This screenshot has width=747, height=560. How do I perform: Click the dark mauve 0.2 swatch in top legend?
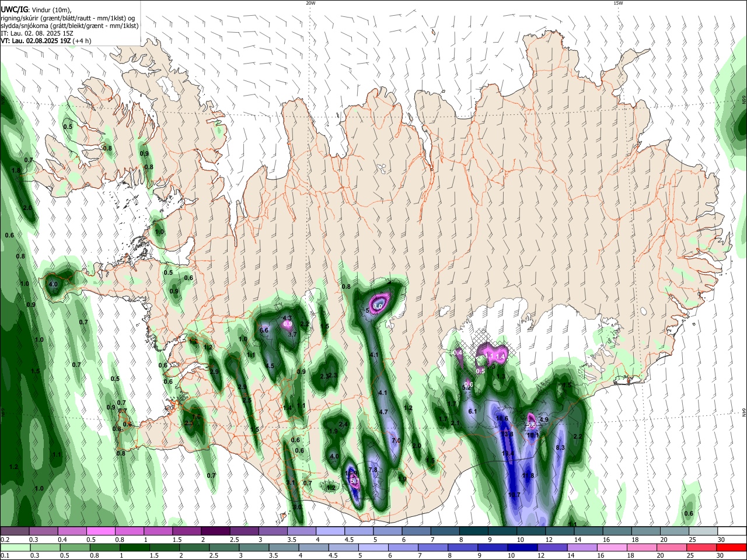tap(15, 531)
